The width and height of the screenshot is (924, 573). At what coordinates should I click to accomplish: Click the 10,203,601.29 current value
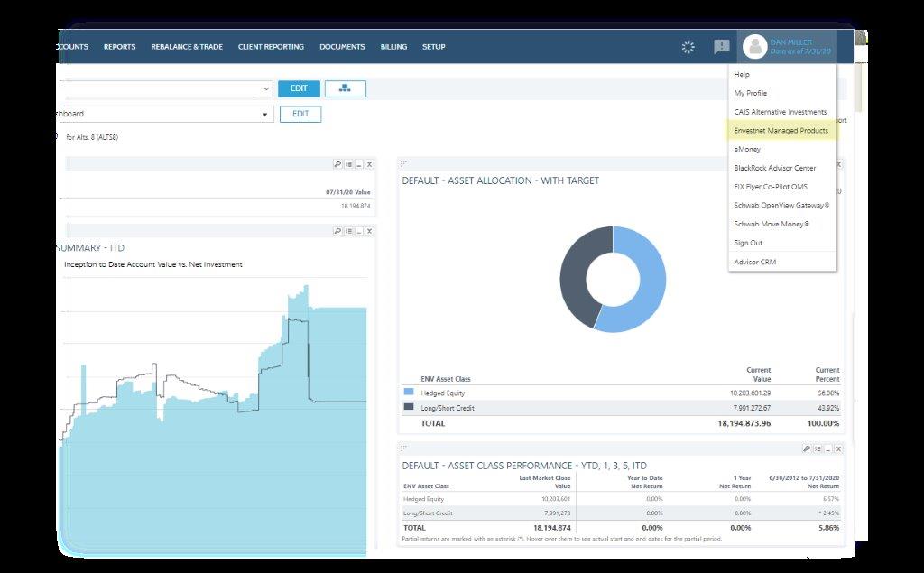pos(750,393)
